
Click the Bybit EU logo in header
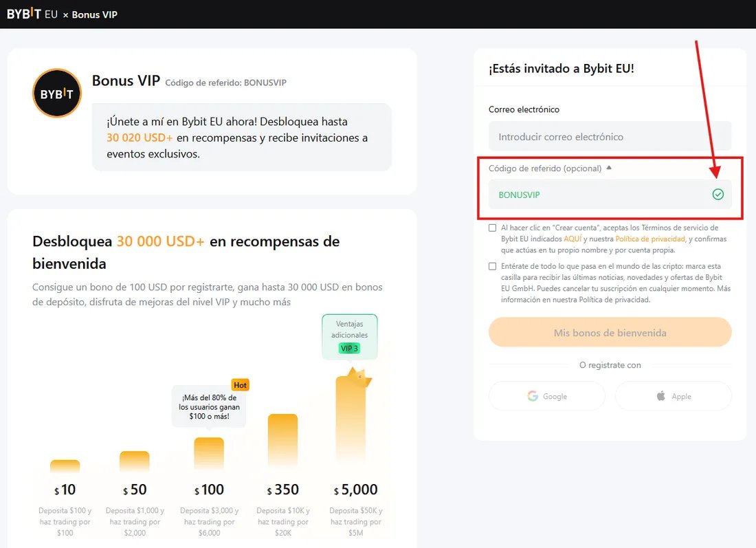coord(32,14)
